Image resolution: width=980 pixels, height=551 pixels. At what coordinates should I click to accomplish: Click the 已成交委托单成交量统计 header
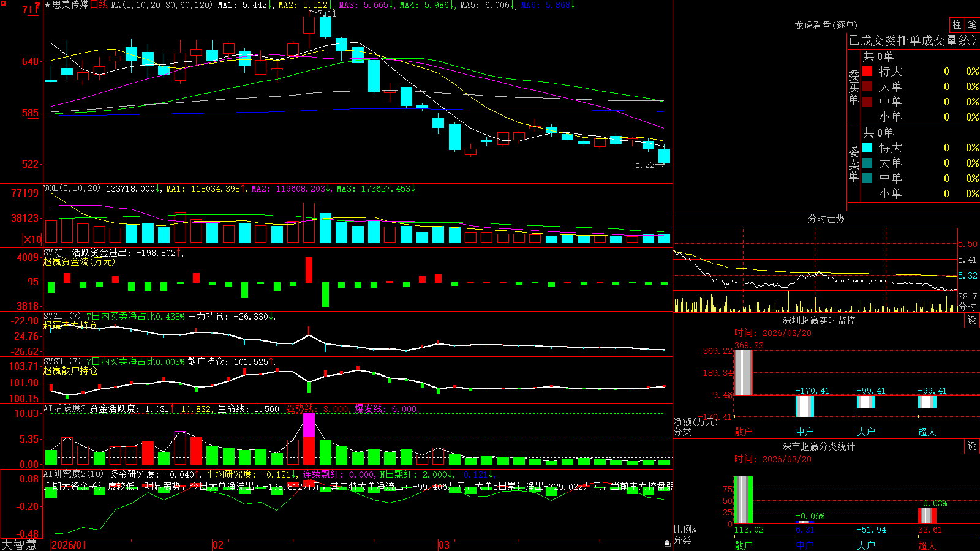(x=914, y=40)
